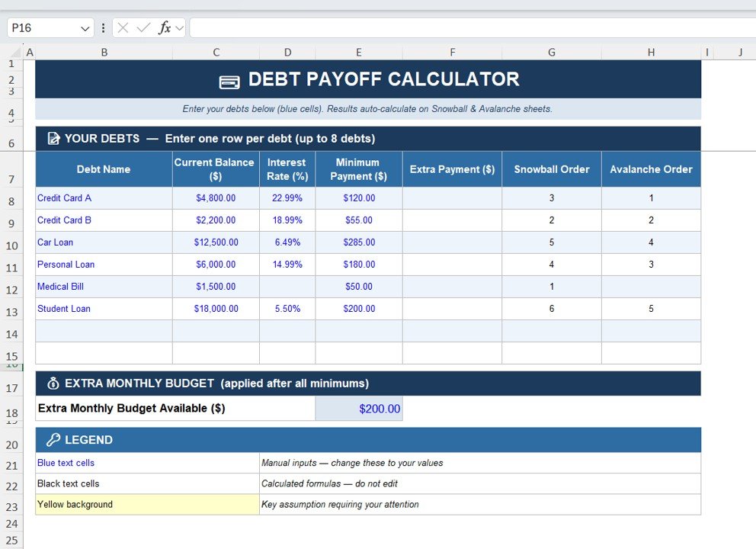Image resolution: width=756 pixels, height=549 pixels.
Task: Click the column G header
Action: pos(551,52)
